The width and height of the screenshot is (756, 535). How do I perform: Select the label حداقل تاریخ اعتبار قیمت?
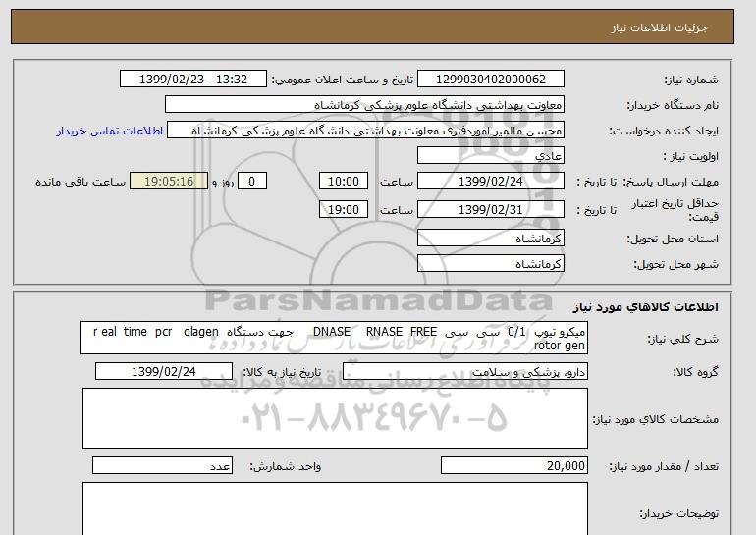click(x=675, y=210)
